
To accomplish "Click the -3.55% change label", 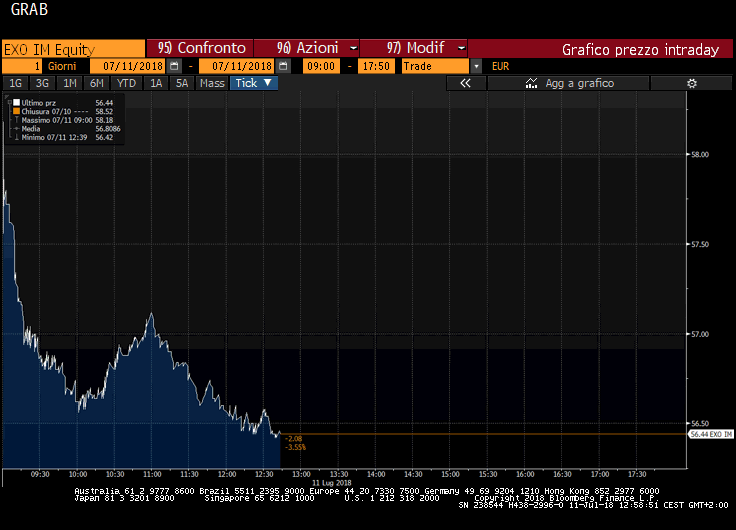I will tap(295, 447).
